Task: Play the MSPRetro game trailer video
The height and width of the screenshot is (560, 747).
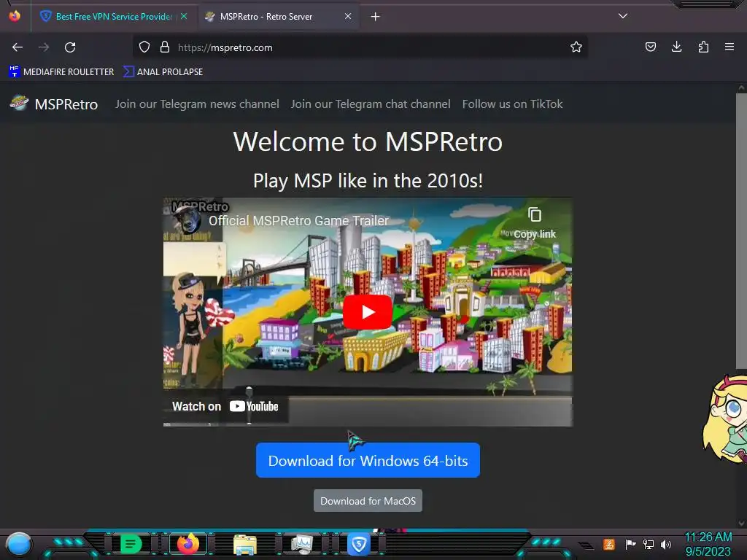Action: pos(368,312)
